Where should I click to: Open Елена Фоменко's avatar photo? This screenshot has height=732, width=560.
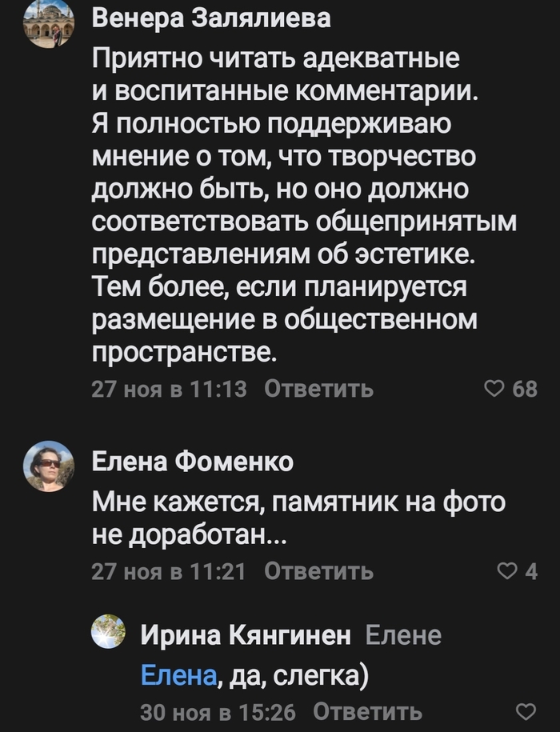pyautogui.click(x=48, y=466)
